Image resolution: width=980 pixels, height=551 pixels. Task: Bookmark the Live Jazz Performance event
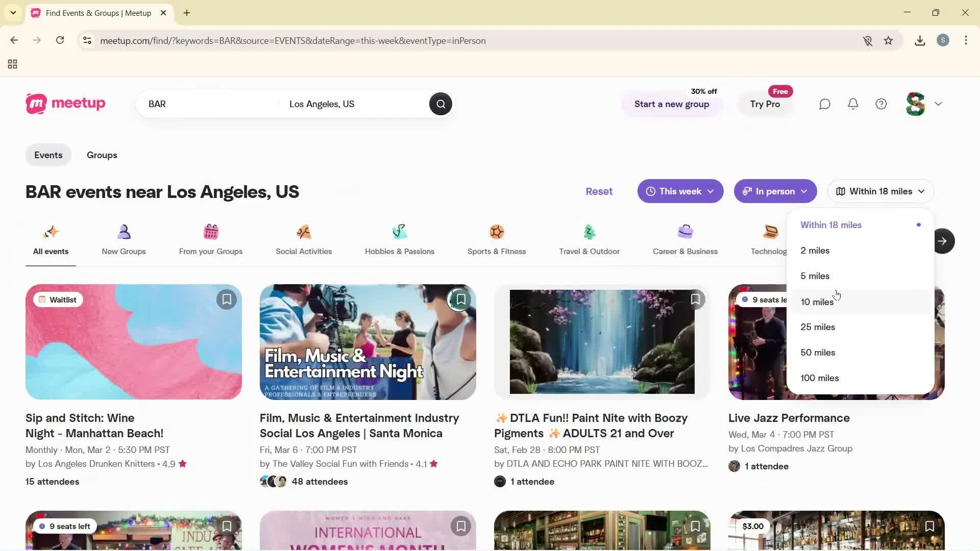coord(929,299)
